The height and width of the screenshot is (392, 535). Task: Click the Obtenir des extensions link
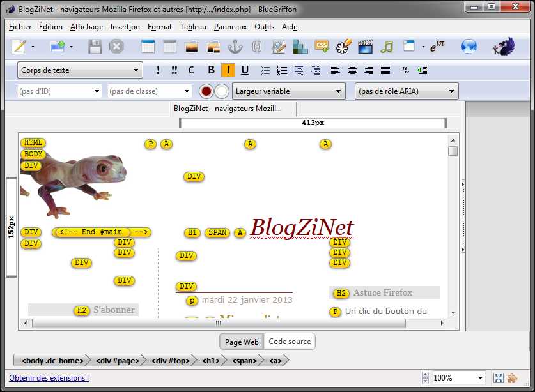[x=49, y=377]
